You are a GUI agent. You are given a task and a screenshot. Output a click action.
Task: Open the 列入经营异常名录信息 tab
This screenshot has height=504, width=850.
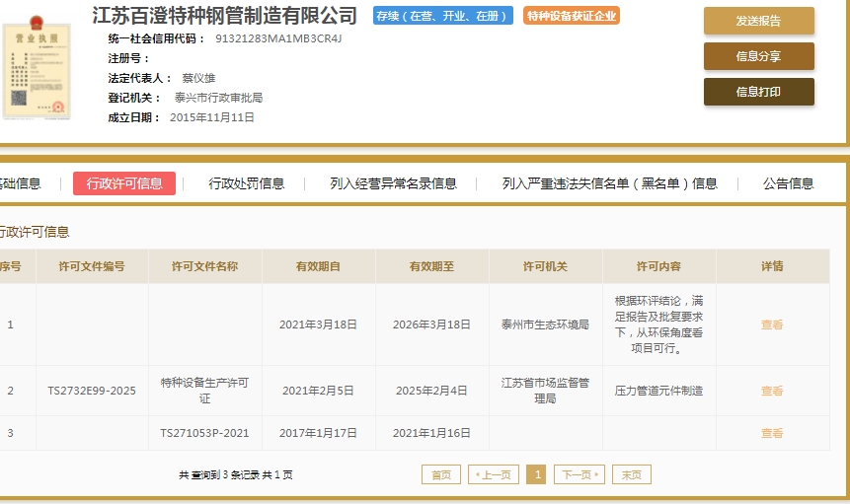click(x=394, y=183)
